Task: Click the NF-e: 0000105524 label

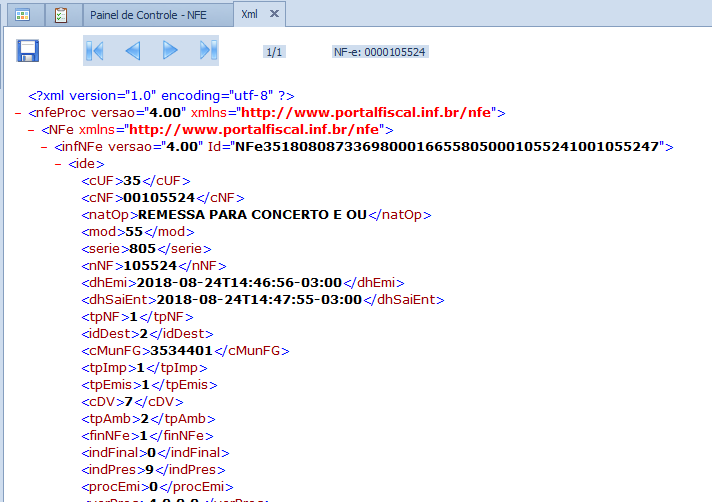Action: click(x=380, y=52)
